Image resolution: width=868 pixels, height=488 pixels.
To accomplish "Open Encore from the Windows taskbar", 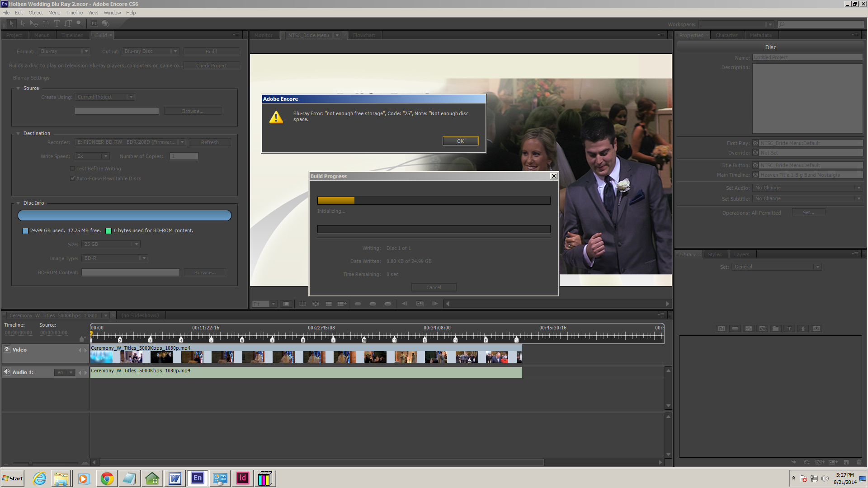I will tap(198, 478).
